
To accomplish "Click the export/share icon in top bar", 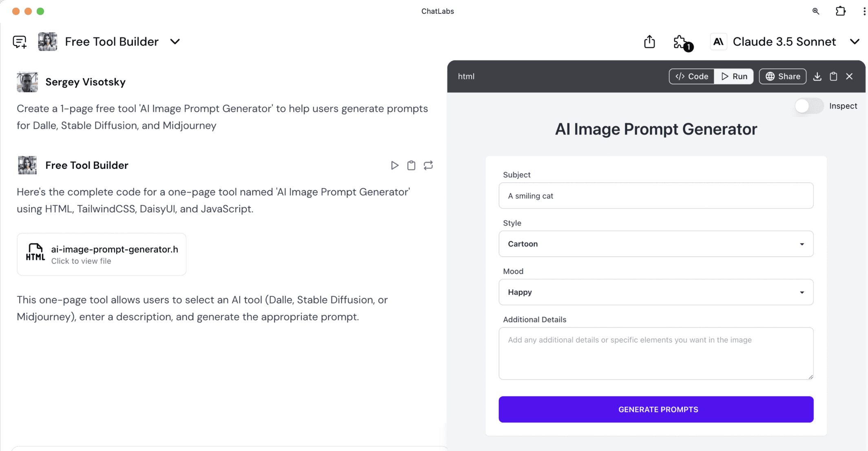I will [x=649, y=41].
